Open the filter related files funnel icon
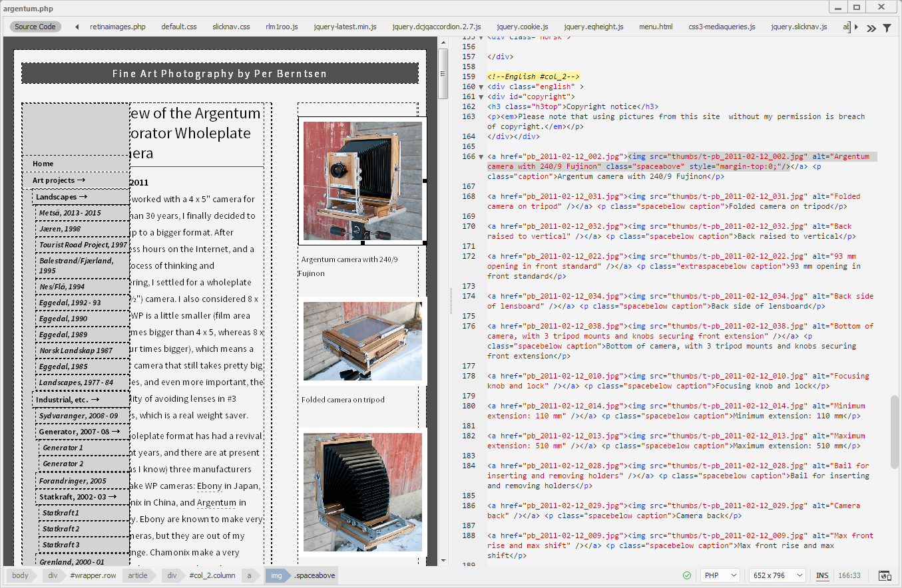Image resolution: width=902 pixels, height=588 pixels. point(887,27)
